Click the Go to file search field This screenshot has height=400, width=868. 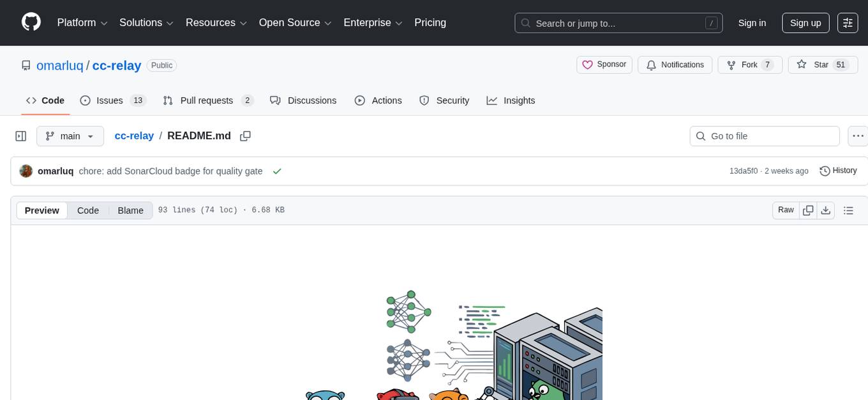764,135
